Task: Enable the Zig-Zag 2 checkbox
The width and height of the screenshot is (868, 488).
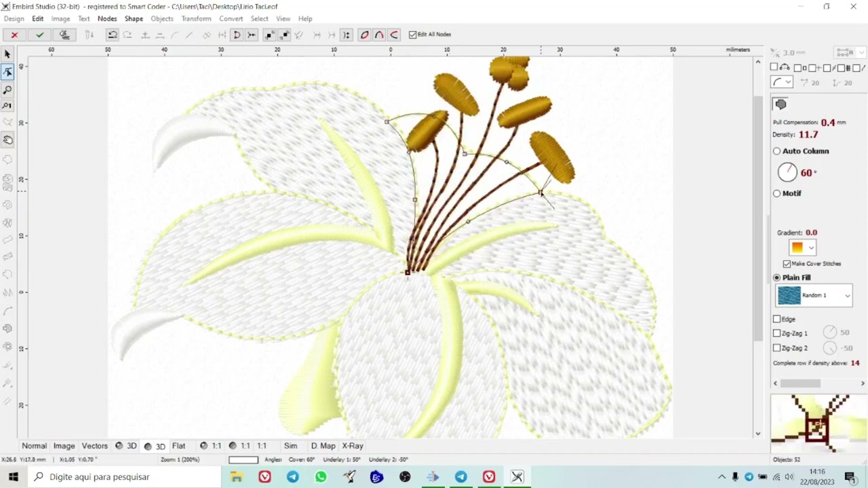Action: [777, 348]
